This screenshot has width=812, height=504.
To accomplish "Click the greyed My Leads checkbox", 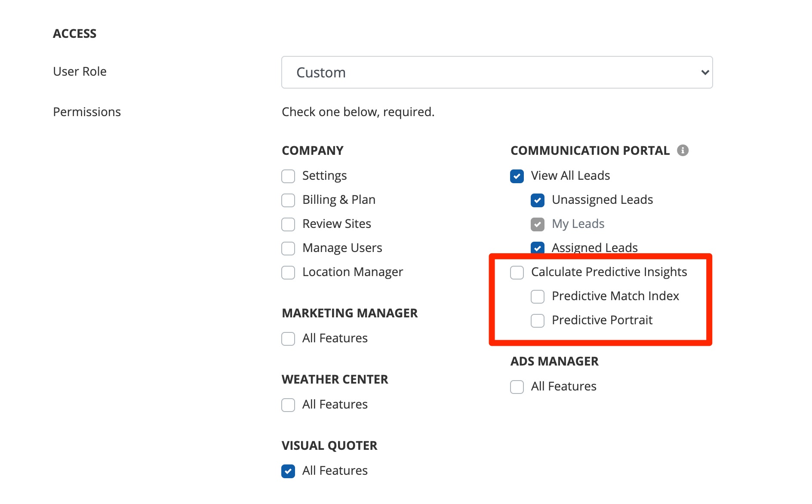I will pos(538,224).
